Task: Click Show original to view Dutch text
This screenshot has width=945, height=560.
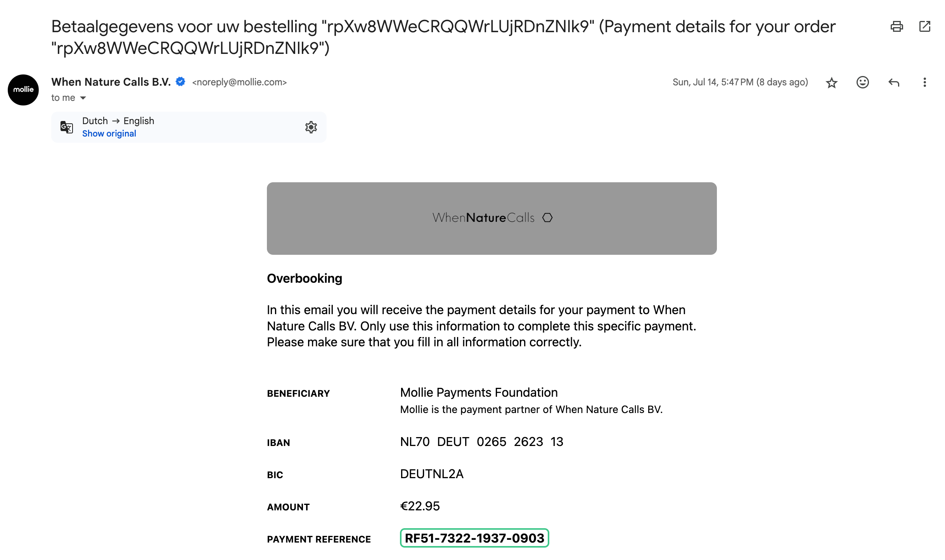Action: [x=109, y=133]
